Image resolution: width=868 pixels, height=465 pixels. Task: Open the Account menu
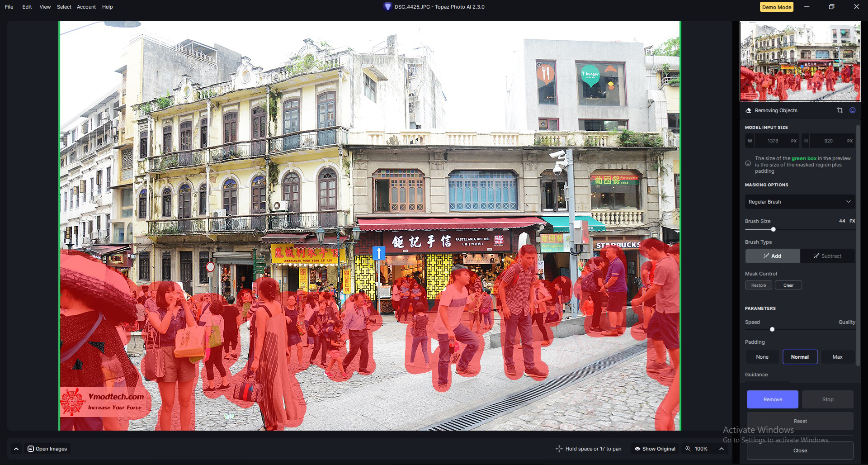tap(86, 7)
